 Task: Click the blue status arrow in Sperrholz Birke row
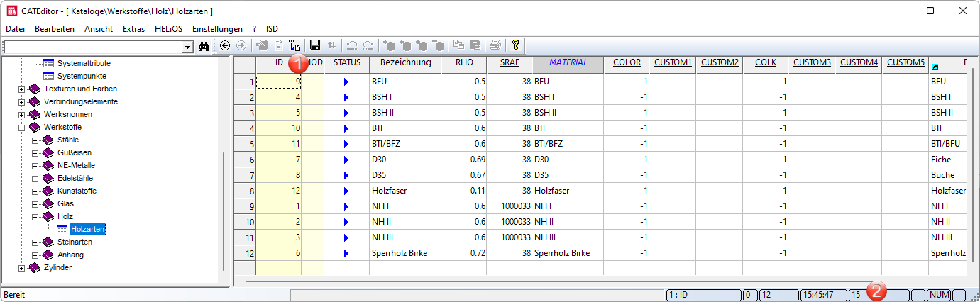click(346, 253)
